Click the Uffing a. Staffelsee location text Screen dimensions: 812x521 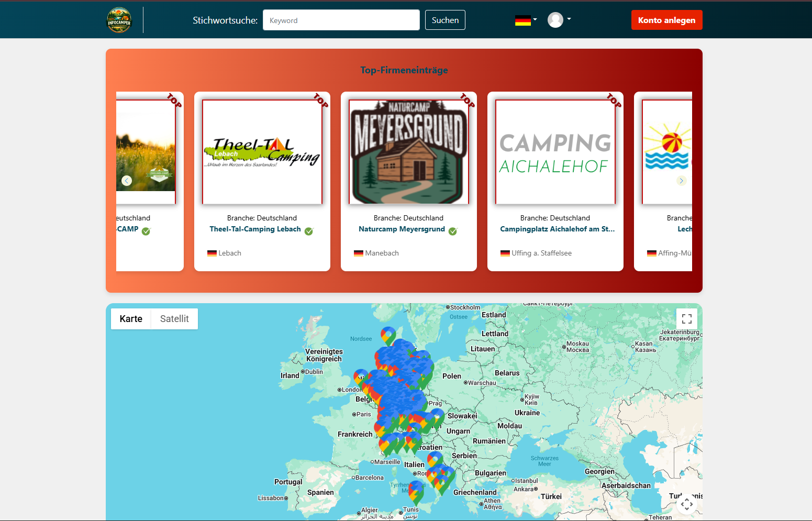pos(541,253)
